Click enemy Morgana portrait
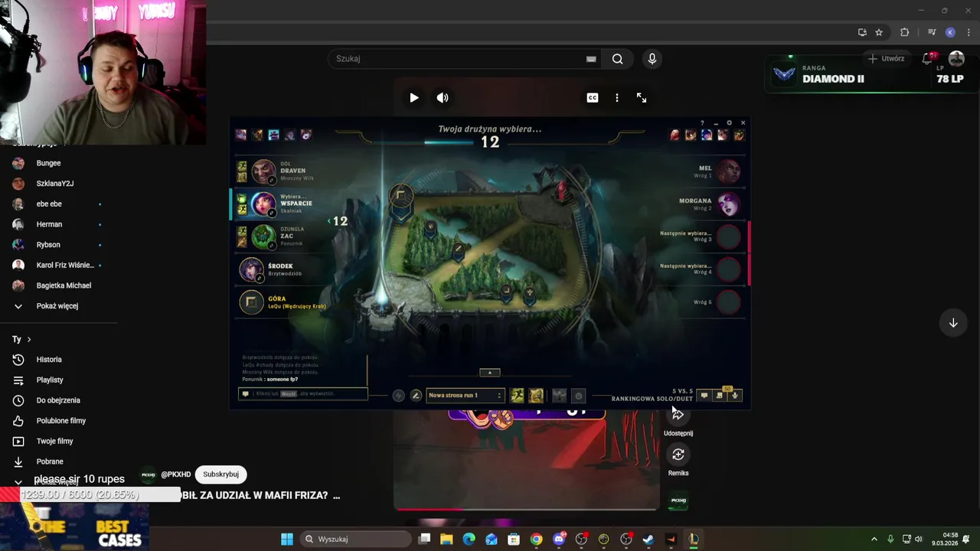The image size is (980, 551). pyautogui.click(x=728, y=204)
